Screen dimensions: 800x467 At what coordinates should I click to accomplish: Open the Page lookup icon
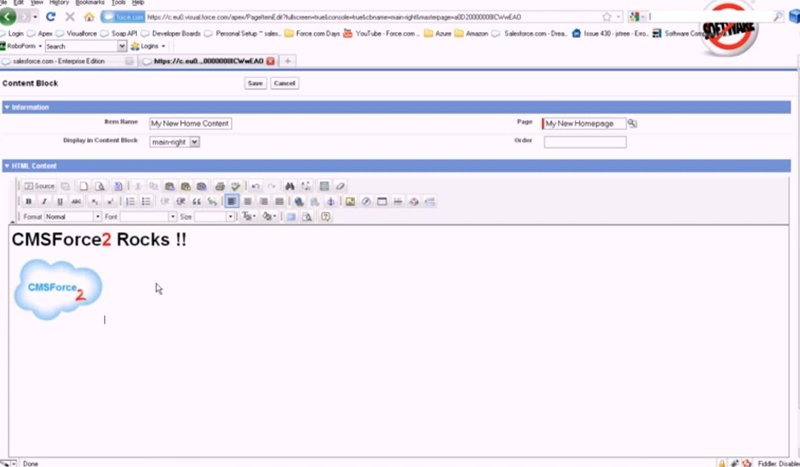coord(632,124)
